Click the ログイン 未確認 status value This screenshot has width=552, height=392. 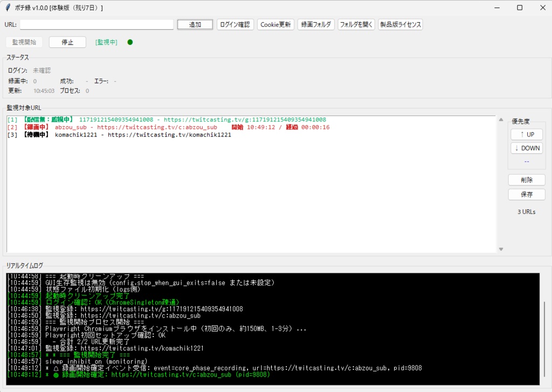tap(42, 71)
